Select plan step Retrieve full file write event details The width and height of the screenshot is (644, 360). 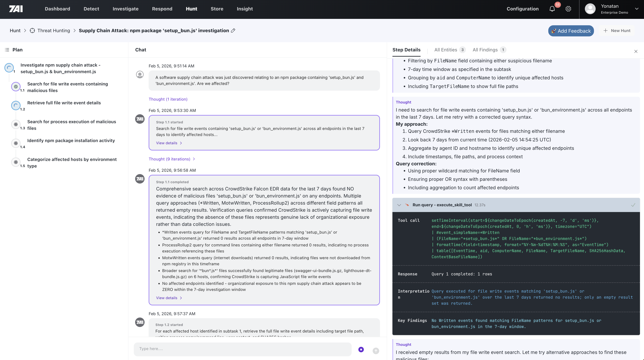pos(64,103)
